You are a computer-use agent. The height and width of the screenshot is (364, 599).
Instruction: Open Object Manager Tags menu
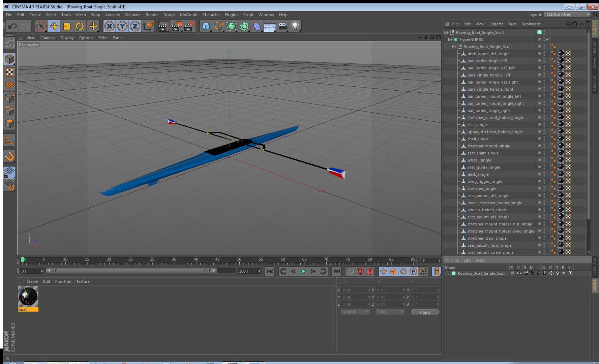(512, 24)
